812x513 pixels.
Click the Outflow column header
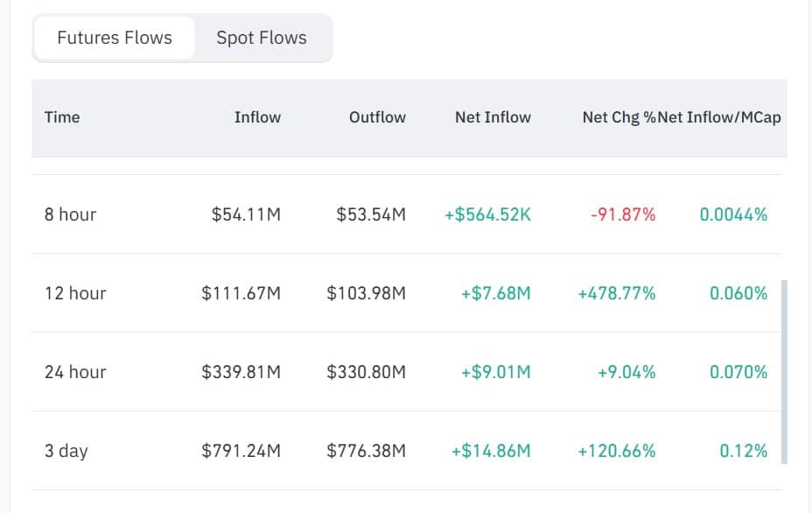377,117
